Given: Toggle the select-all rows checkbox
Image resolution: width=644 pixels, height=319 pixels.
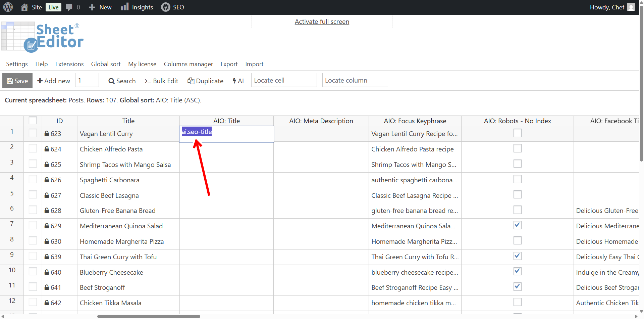Looking at the screenshot, I should (x=33, y=121).
